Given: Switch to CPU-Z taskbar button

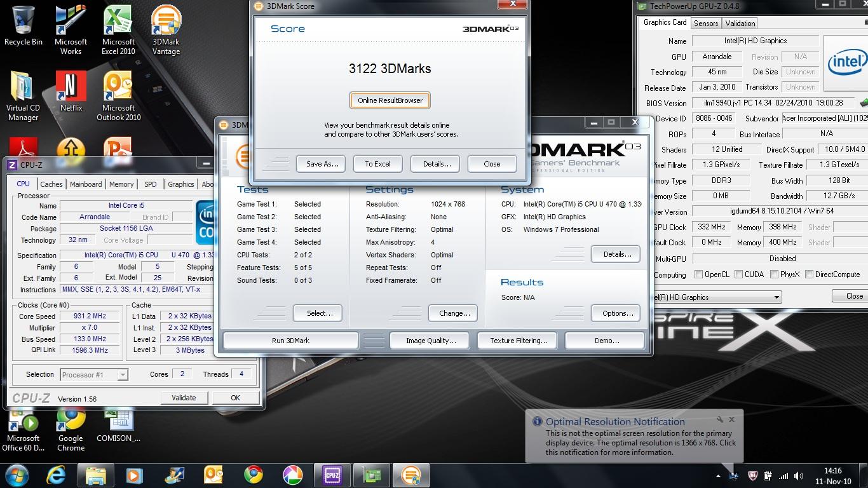Looking at the screenshot, I should pyautogui.click(x=332, y=475).
